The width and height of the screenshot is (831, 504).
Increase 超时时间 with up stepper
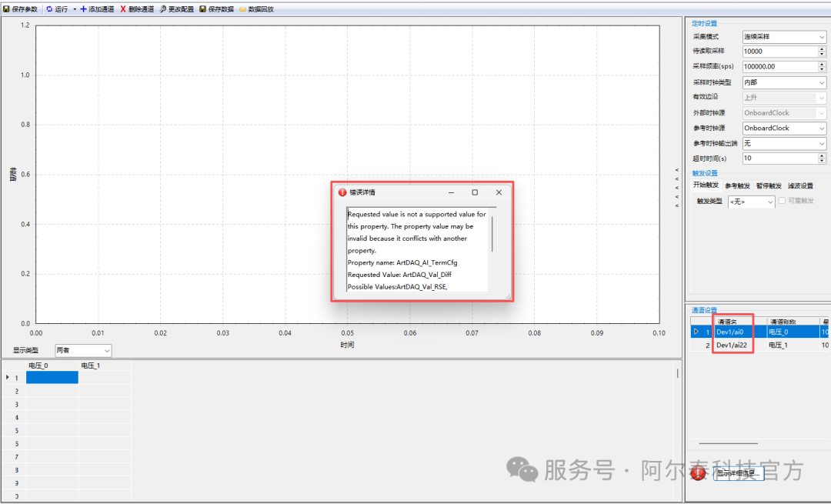[x=822, y=155]
